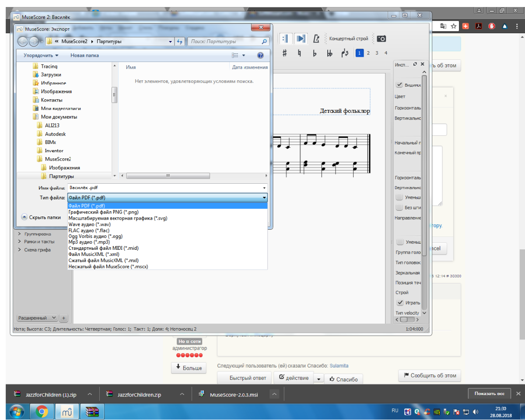Image resolution: width=525 pixels, height=420 pixels.
Task: Select FLAC аудио format
Action: (x=168, y=230)
